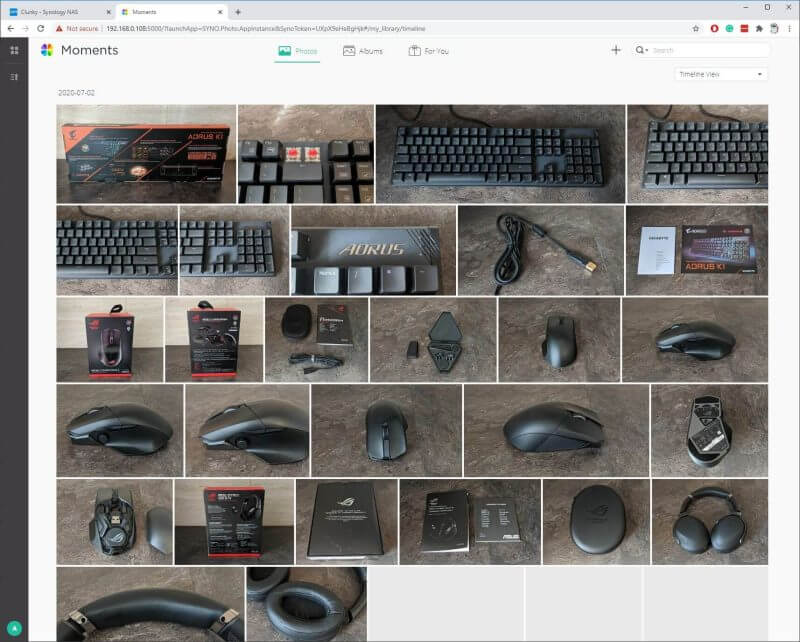Switch to the For You tab
The height and width of the screenshot is (642, 800).
point(429,51)
